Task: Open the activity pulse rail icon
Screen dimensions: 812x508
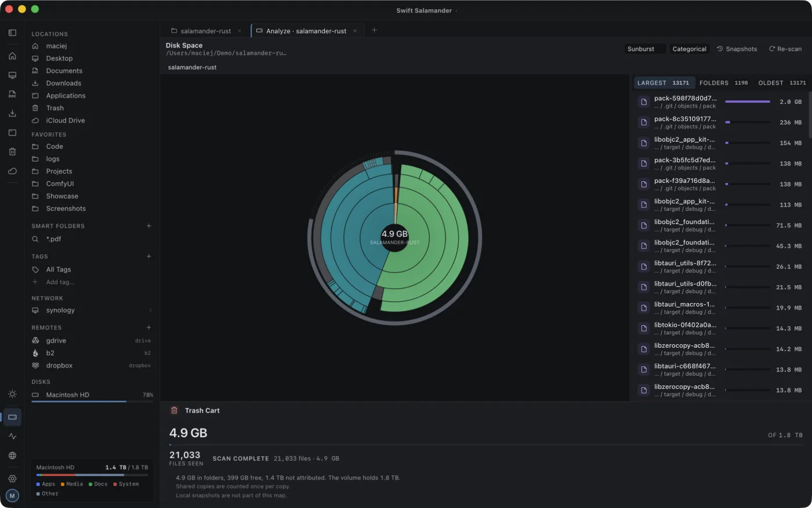Action: [x=12, y=436]
